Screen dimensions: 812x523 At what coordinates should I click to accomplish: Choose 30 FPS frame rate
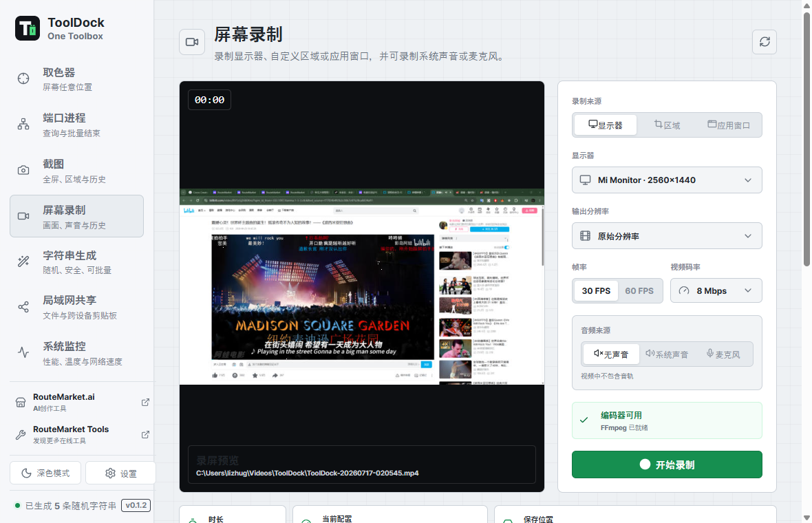pyautogui.click(x=596, y=291)
